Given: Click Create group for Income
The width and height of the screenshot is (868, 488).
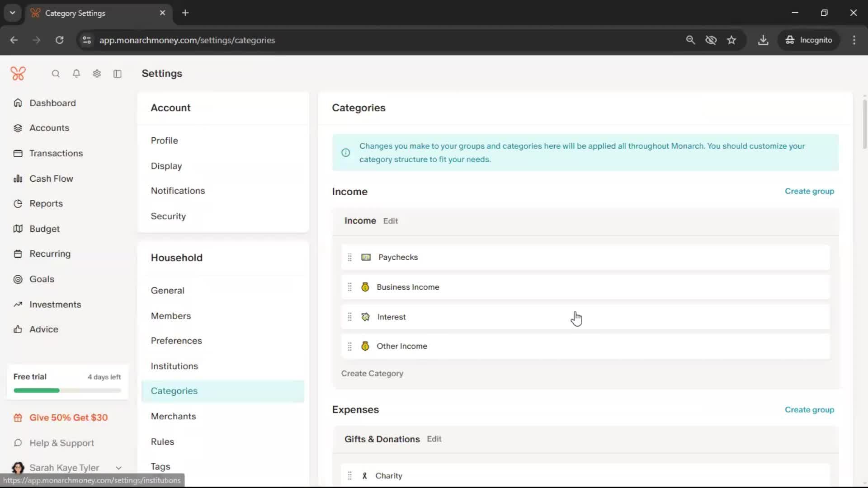Looking at the screenshot, I should (x=809, y=192).
